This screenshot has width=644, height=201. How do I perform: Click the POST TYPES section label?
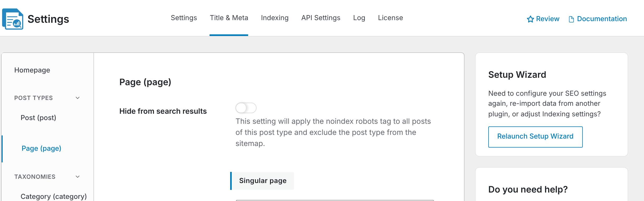click(x=34, y=98)
